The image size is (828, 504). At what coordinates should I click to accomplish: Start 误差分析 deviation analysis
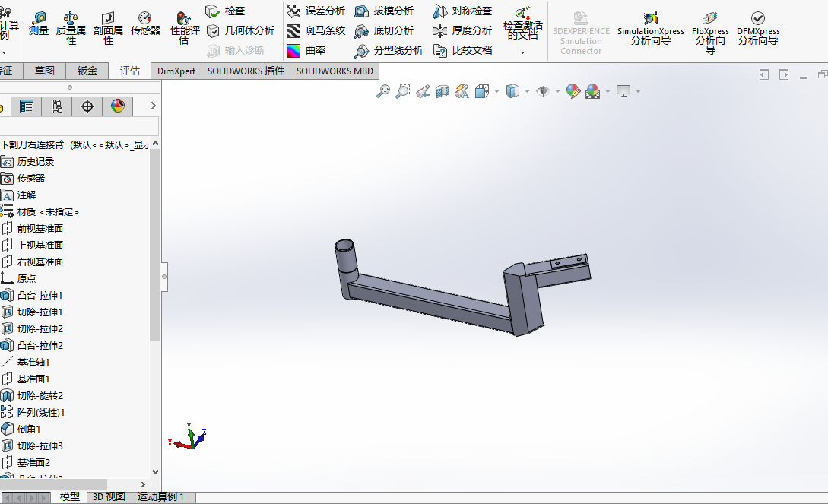click(x=316, y=11)
